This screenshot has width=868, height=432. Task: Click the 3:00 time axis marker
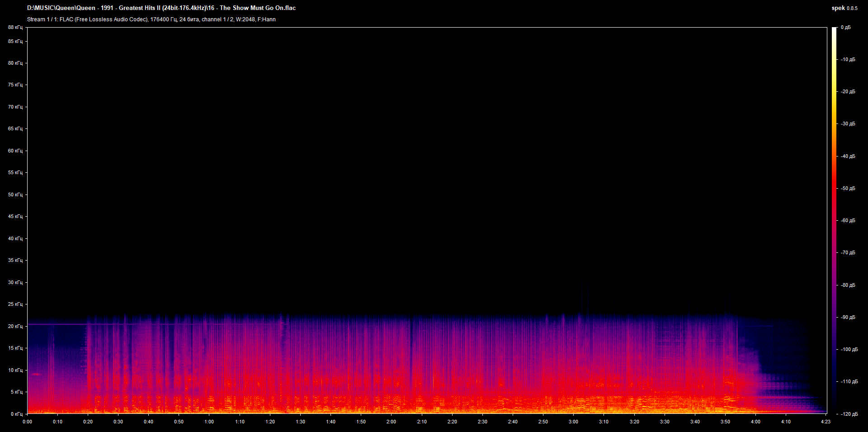pyautogui.click(x=573, y=422)
